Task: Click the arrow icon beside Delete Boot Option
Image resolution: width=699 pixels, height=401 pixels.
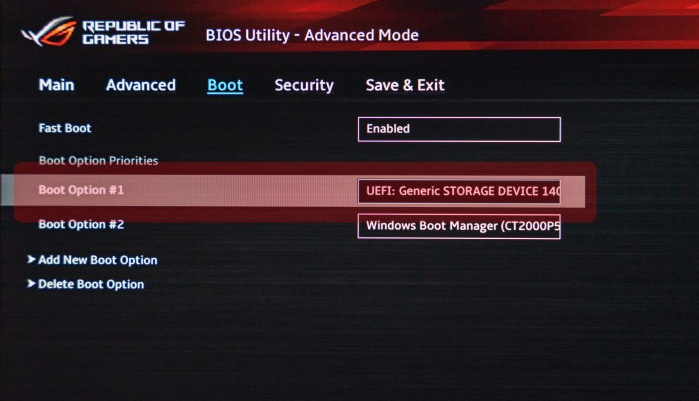Action: pyautogui.click(x=31, y=283)
